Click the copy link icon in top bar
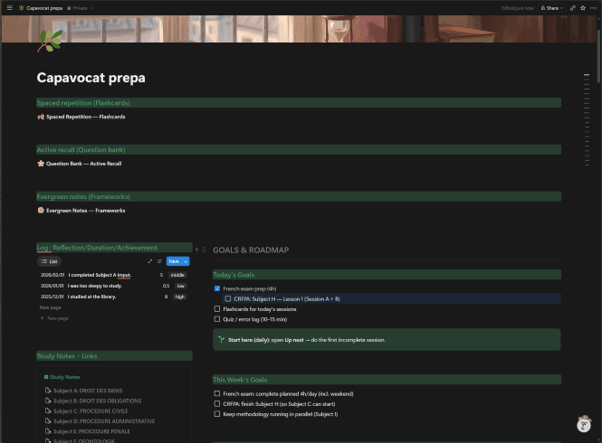Image resolution: width=602 pixels, height=443 pixels. tap(572, 8)
